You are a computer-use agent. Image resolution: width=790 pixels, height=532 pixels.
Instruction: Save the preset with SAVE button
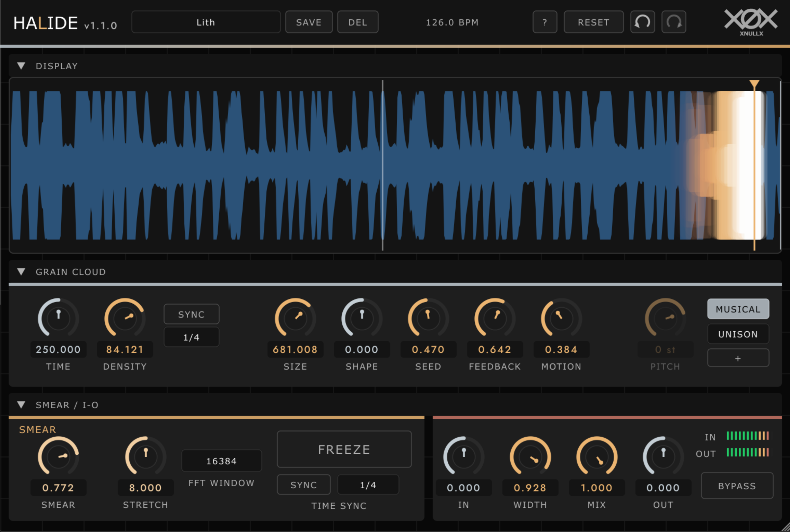[309, 22]
